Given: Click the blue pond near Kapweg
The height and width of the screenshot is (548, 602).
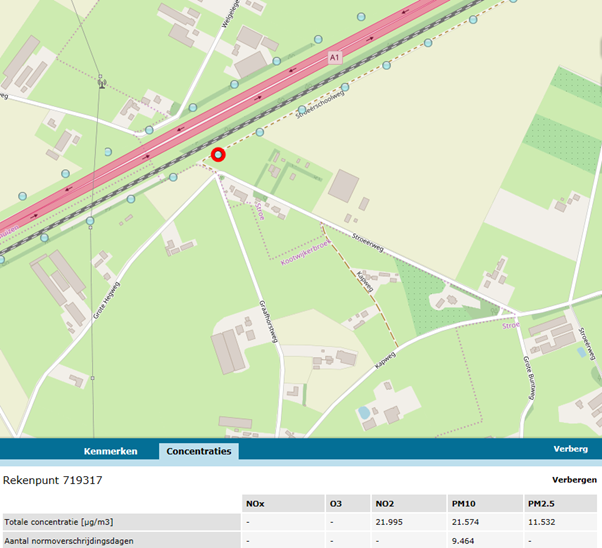Looking at the screenshot, I should click(x=363, y=412).
